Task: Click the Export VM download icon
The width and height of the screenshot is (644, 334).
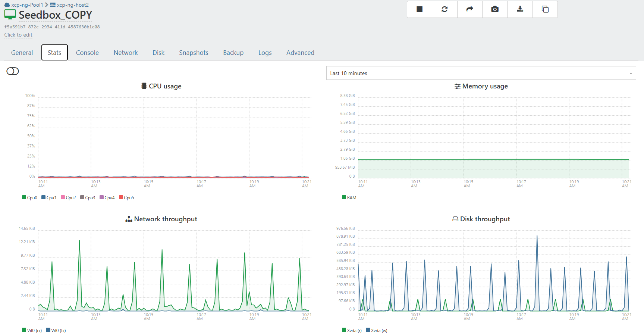Action: click(x=520, y=9)
